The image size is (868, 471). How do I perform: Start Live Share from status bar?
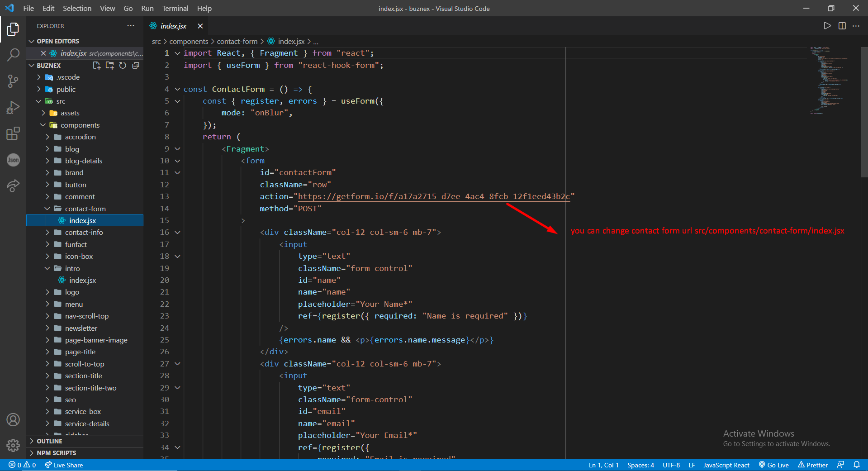point(64,465)
